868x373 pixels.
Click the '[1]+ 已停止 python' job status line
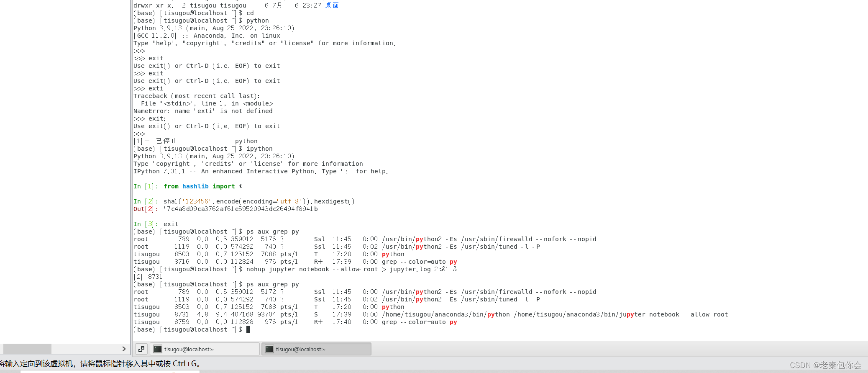(x=195, y=141)
